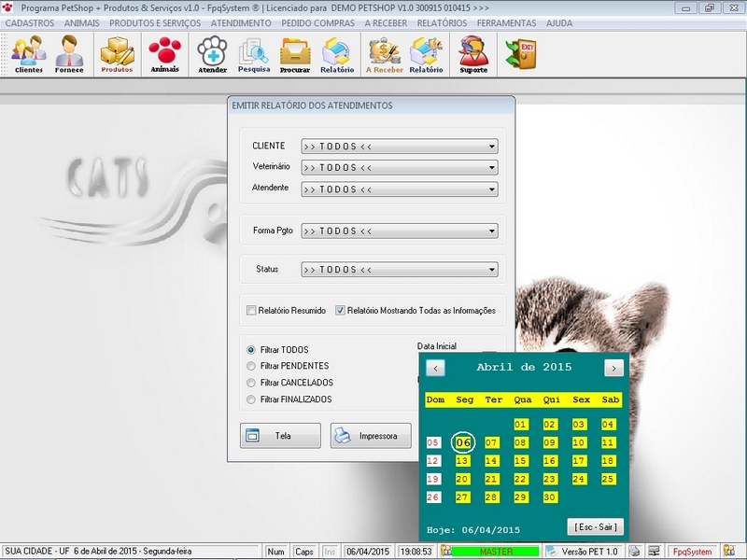Viewport: 747px width, 560px height.
Task: Click the Impressora button
Action: pyautogui.click(x=371, y=436)
